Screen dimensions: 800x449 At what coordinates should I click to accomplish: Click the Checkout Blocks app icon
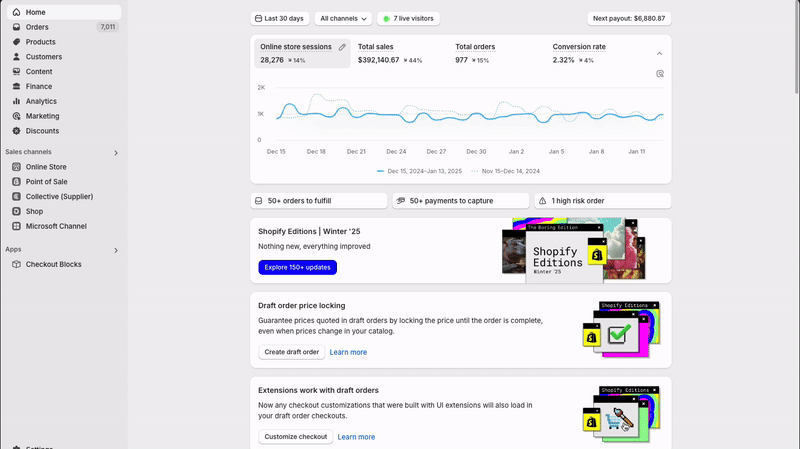click(x=16, y=265)
